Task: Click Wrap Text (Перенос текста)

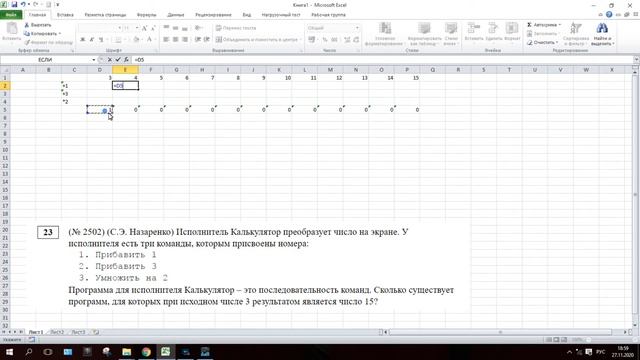Action: tap(236, 28)
